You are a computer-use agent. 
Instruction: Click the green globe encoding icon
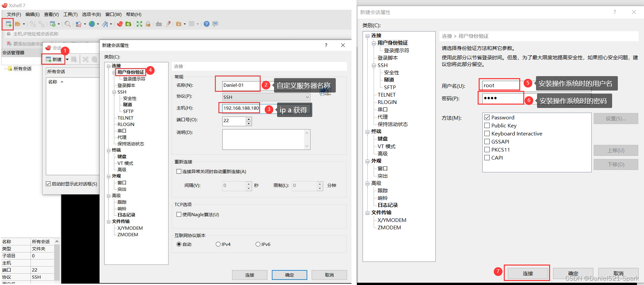(92, 24)
